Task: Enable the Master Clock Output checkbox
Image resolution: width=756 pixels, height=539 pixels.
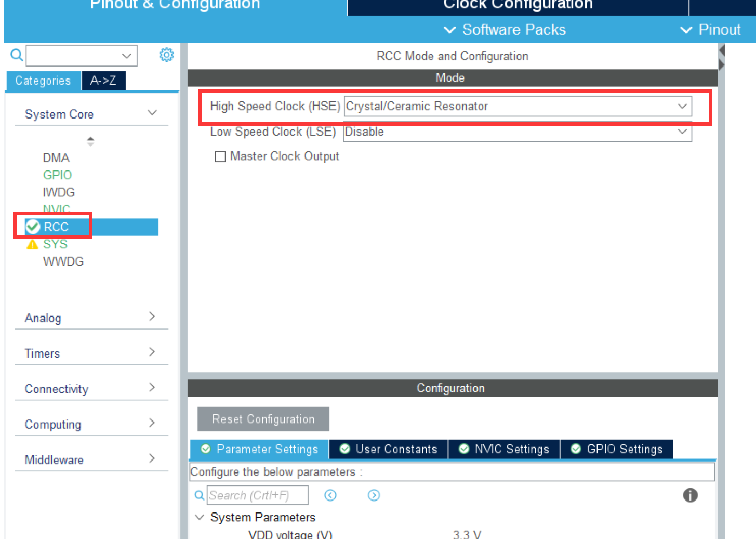Action: (220, 156)
